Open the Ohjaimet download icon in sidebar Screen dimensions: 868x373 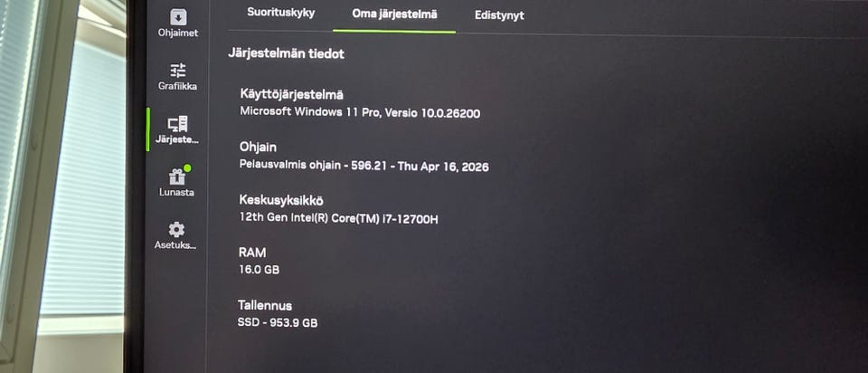coord(178,16)
